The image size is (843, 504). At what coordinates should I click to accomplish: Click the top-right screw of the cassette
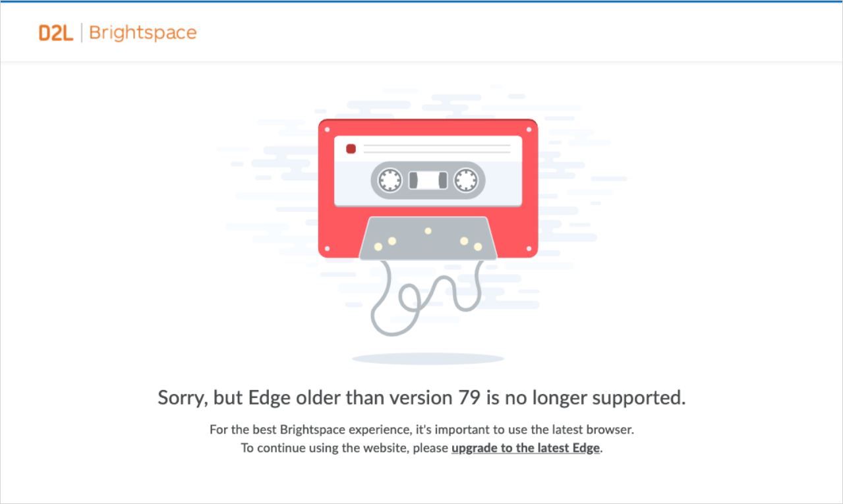(x=529, y=129)
